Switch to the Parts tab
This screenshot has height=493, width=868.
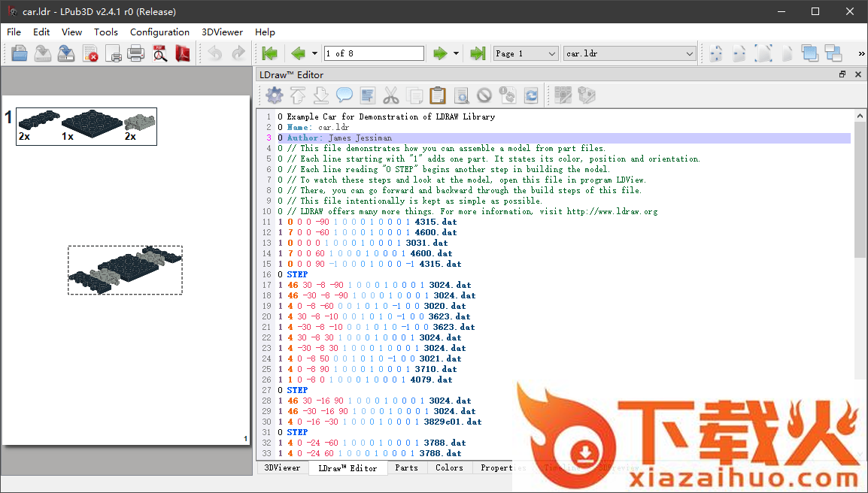click(x=406, y=467)
